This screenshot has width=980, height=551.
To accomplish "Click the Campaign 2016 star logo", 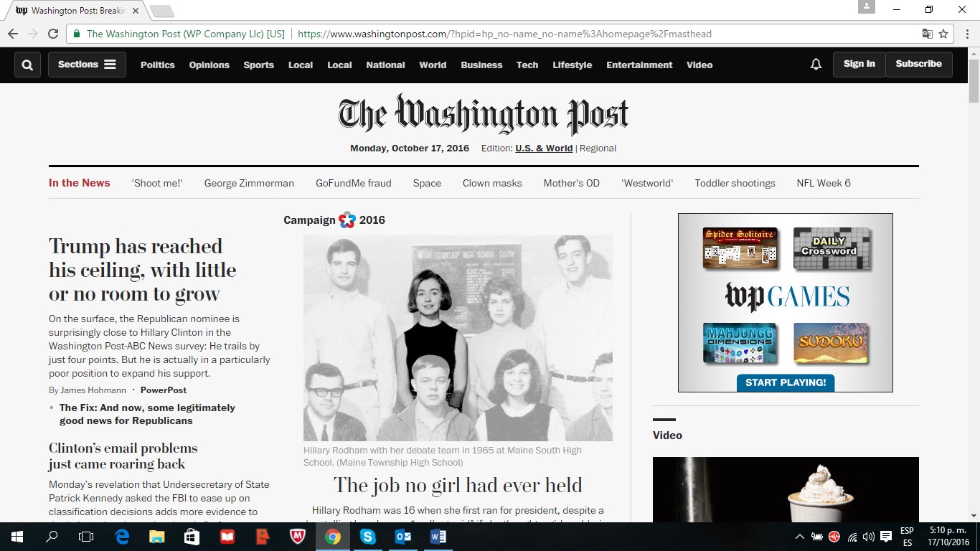I will coord(347,220).
